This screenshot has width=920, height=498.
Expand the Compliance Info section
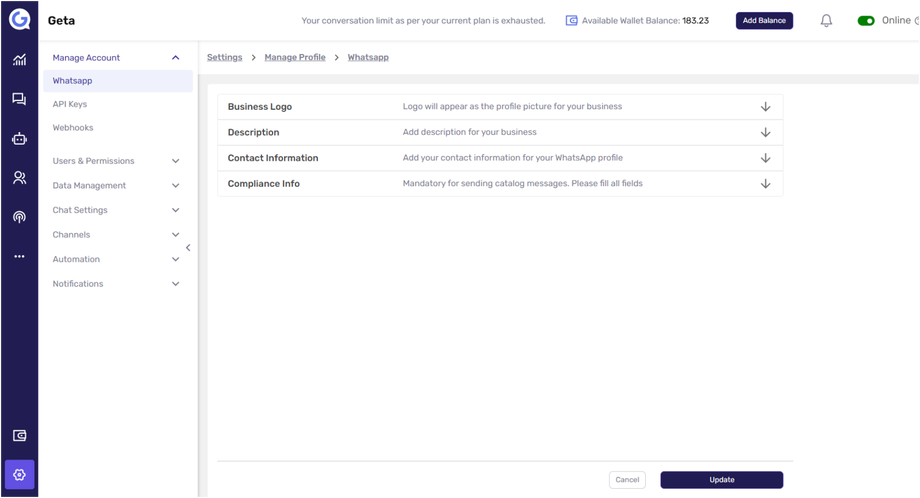pyautogui.click(x=765, y=184)
